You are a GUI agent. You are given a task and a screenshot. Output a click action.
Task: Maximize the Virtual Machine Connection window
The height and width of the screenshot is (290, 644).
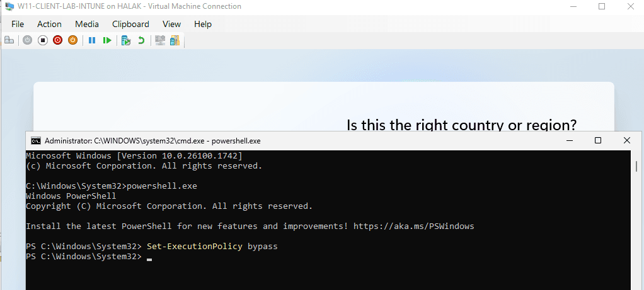(602, 6)
